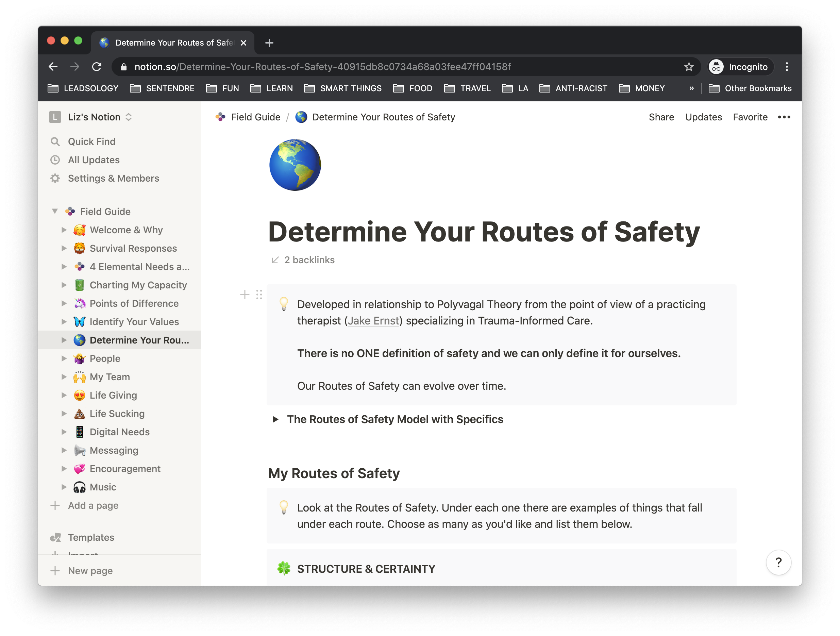Click the Share button
Screen dimensions: 840x636
[x=661, y=117]
